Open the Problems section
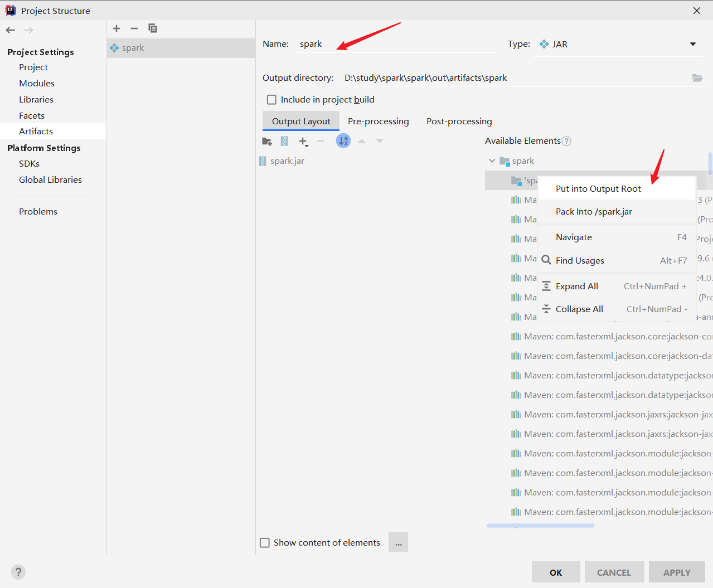The image size is (713, 588). (38, 212)
